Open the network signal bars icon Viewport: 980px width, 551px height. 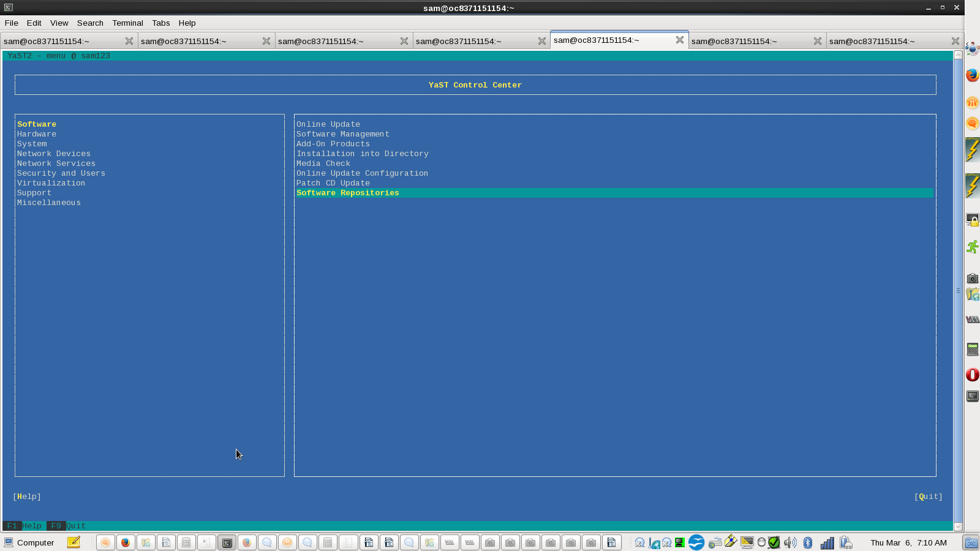827,542
